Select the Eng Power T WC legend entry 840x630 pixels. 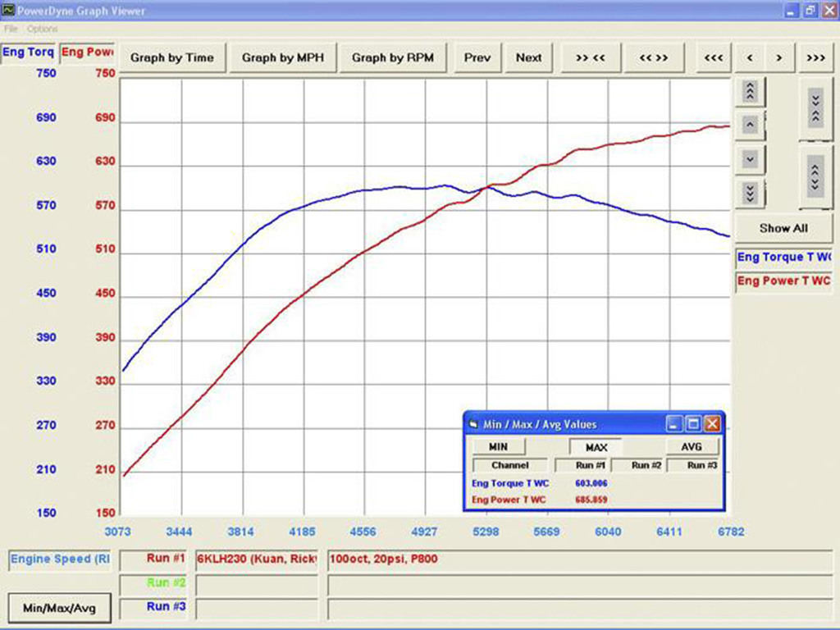coord(783,281)
